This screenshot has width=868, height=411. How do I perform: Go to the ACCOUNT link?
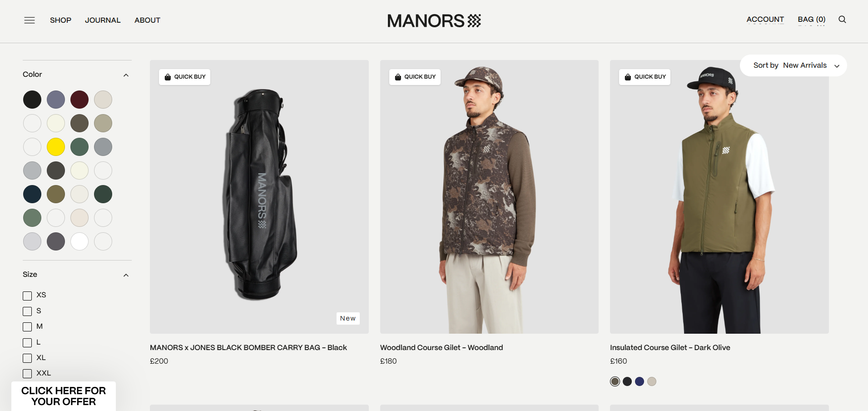point(765,20)
